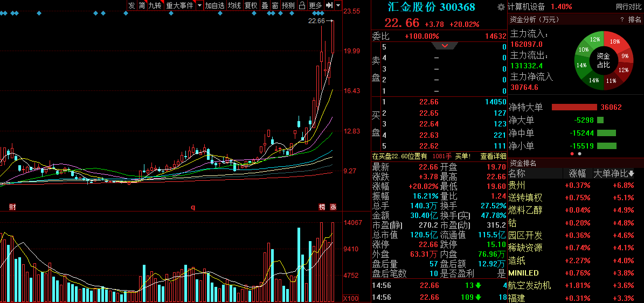Click the jump-to-end arrow icon
The width and height of the screenshot is (644, 303).
coord(329,5)
